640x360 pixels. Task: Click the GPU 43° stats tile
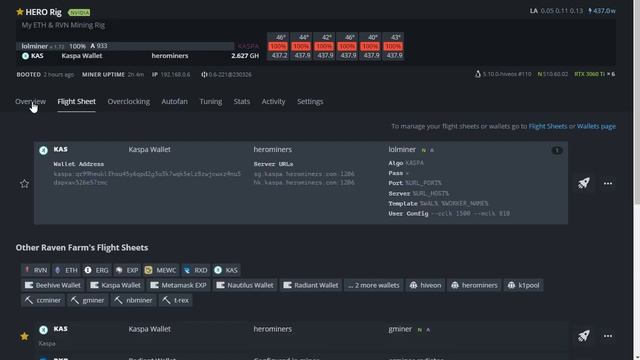click(393, 47)
